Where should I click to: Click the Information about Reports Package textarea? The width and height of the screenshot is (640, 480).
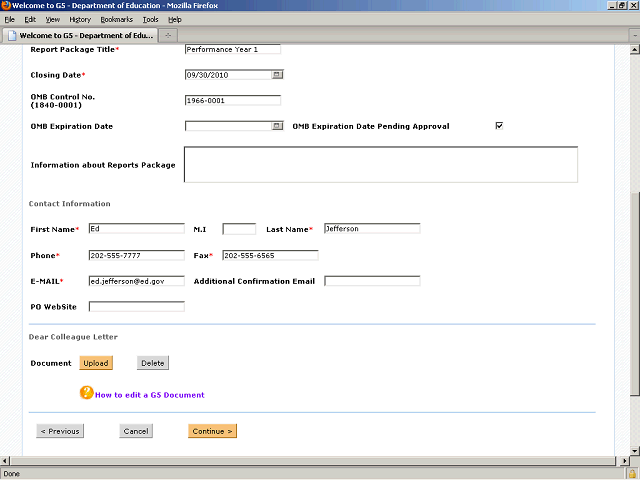(x=381, y=164)
